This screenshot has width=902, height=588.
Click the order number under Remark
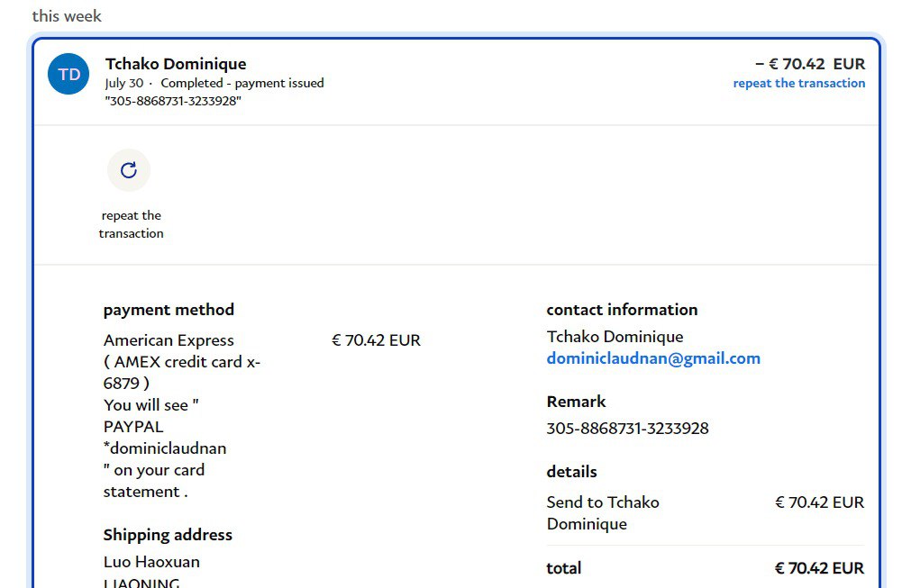pos(627,429)
